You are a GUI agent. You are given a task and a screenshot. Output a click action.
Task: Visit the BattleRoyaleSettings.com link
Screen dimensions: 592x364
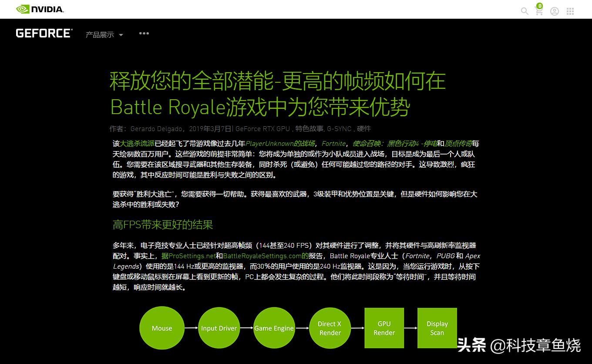click(266, 256)
